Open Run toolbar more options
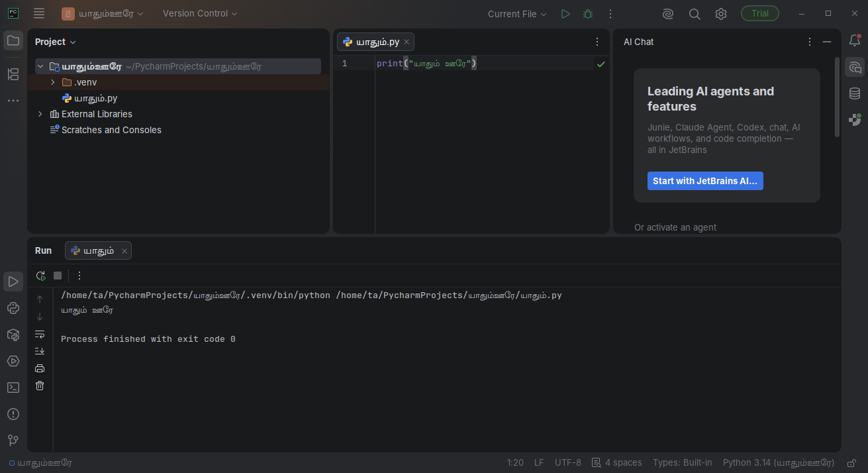Viewport: 868px width, 473px height. 79,276
